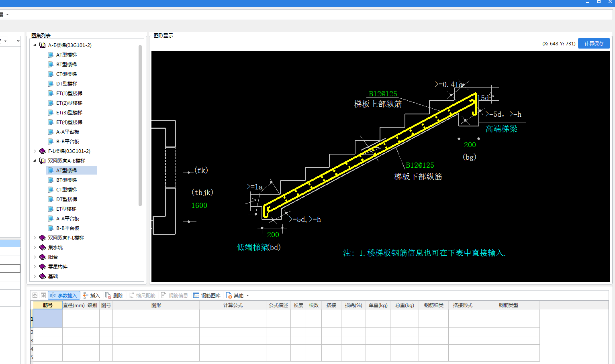
Task: Select ET(3)型楼梯 tree item
Action: point(69,113)
